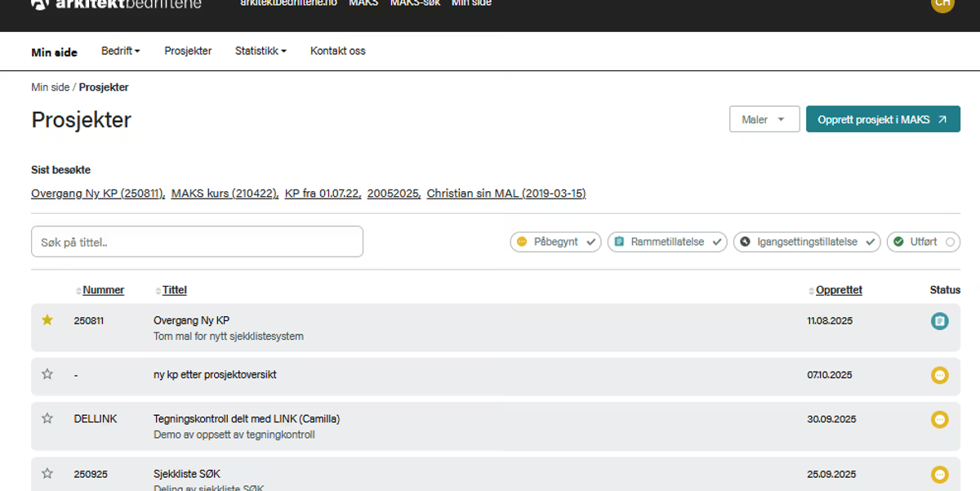The width and height of the screenshot is (980, 491).
Task: Open Kontakt oss page
Action: click(338, 51)
